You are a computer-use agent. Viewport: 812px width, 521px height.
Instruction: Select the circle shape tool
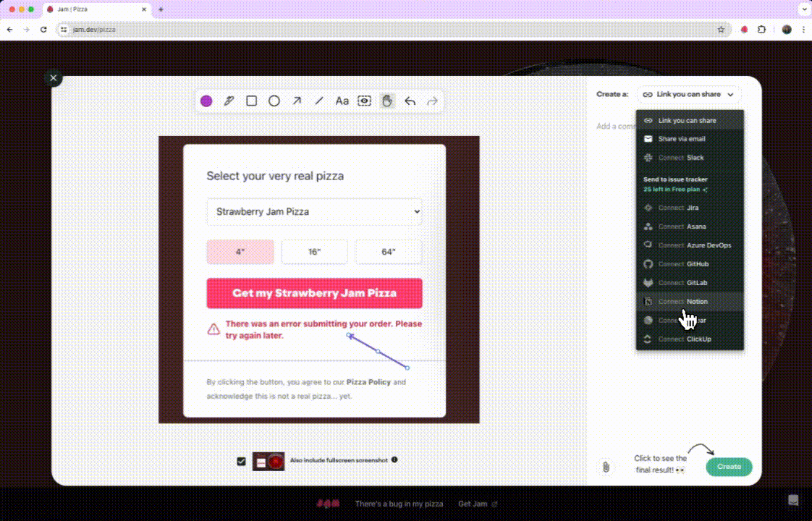click(x=274, y=101)
